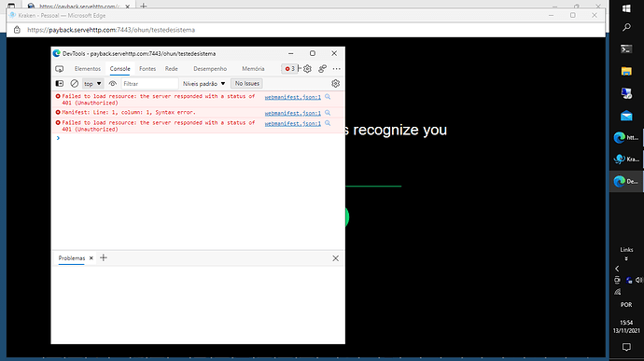This screenshot has width=644, height=361.
Task: Switch to DevTools Edge taskbar item
Action: (626, 181)
